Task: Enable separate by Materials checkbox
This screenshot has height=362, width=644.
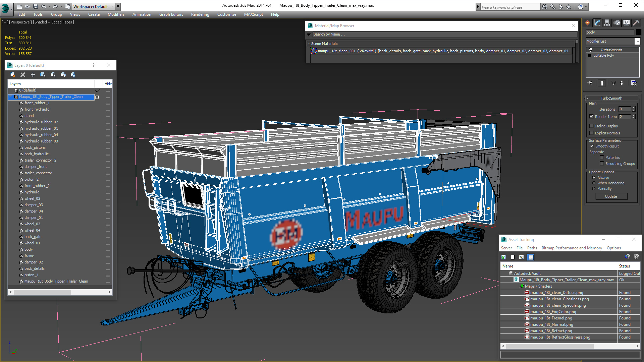Action: [602, 158]
